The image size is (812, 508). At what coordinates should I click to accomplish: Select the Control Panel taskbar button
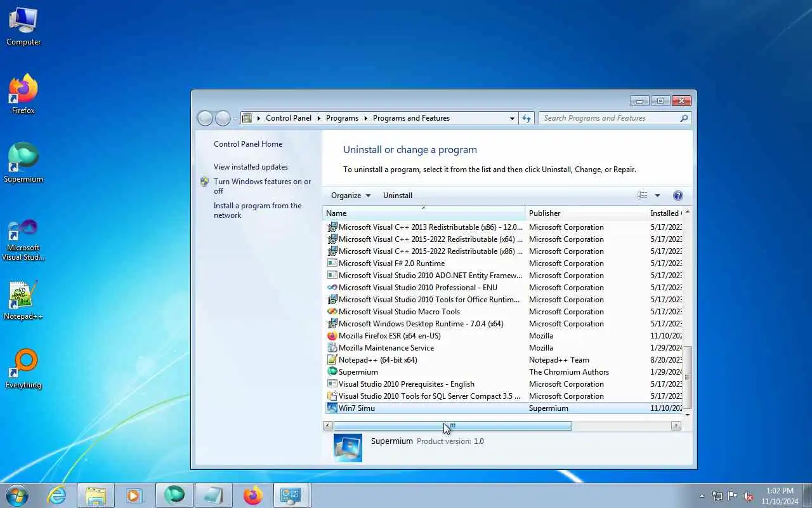coord(291,495)
